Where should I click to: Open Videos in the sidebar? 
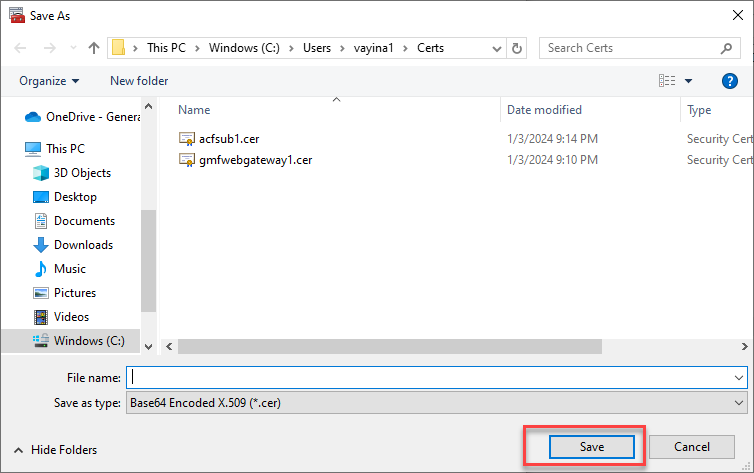click(x=61, y=317)
